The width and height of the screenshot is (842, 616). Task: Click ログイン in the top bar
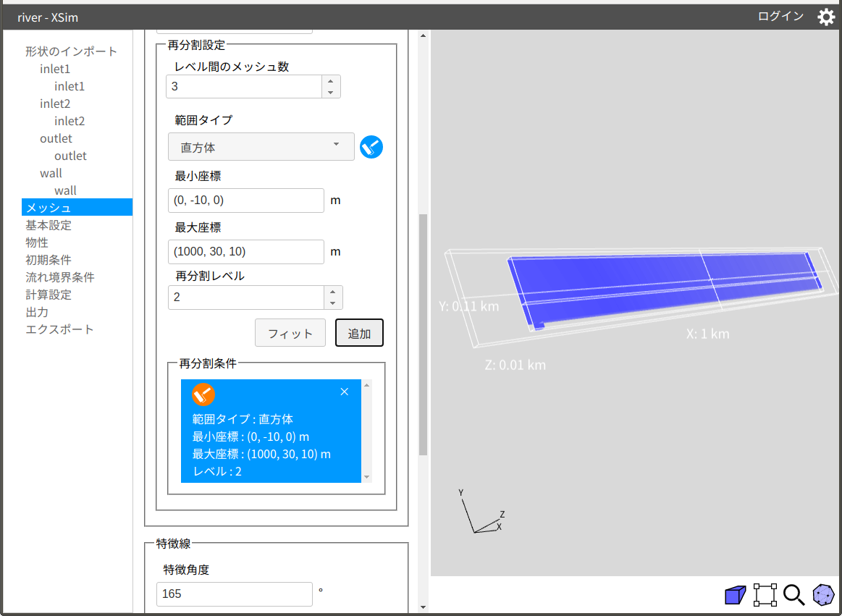(x=780, y=17)
